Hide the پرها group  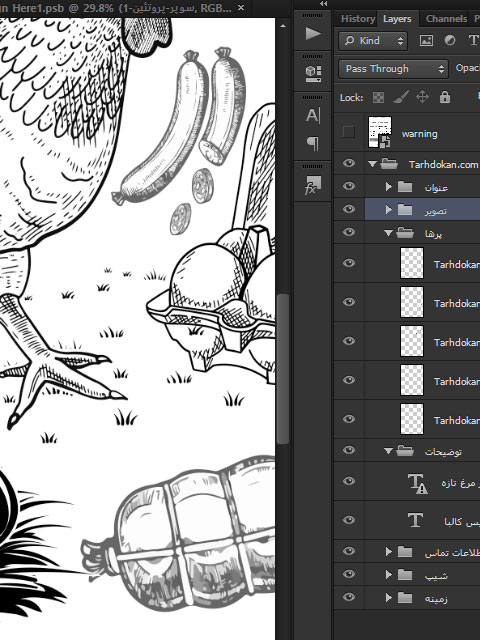(x=349, y=232)
